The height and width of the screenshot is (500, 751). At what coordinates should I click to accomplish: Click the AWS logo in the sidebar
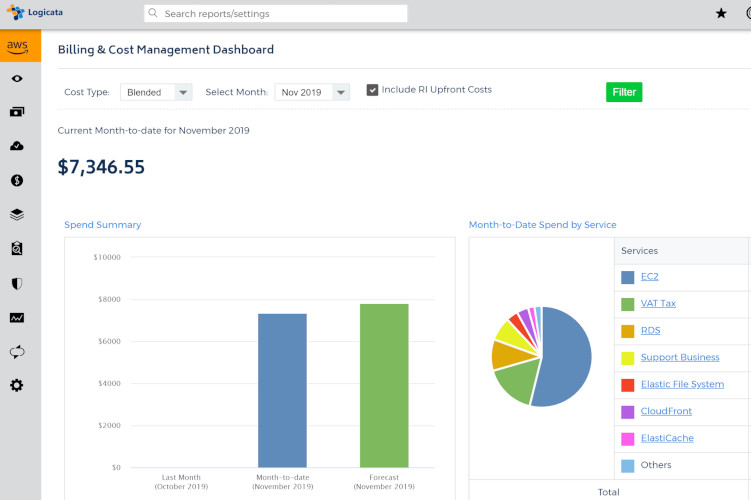18,46
